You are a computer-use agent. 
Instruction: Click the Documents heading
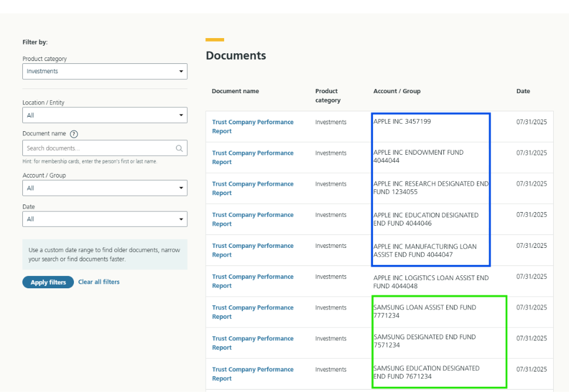(x=236, y=56)
